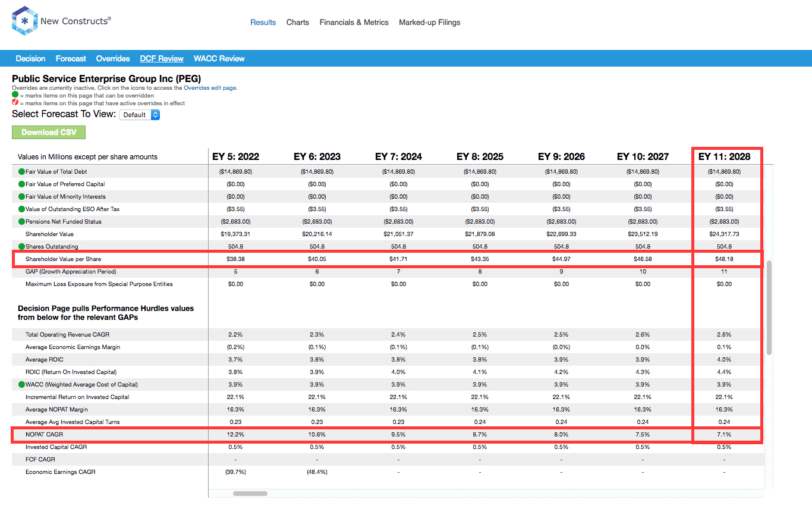Click the Download CSV button
The image size is (812, 512).
[49, 132]
